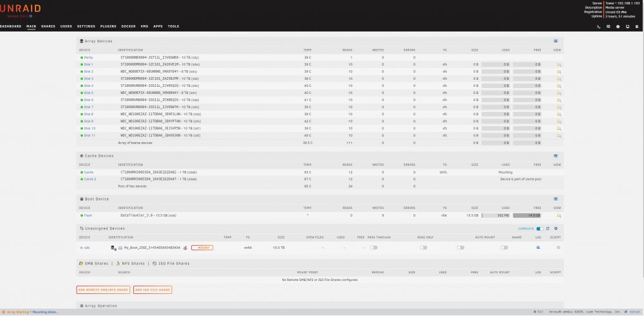Screen dimensions: 644x317
Task: Open the Cache 2 device link
Action: 90,179
